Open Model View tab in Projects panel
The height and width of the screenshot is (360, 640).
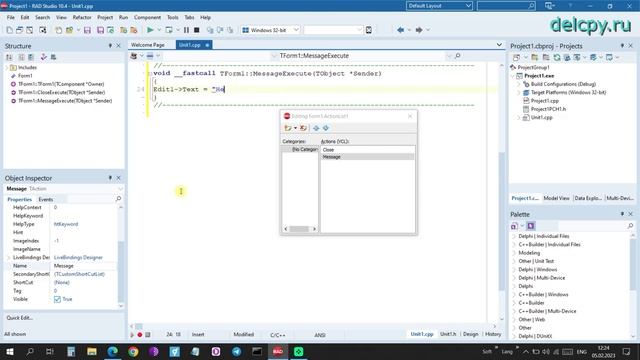pyautogui.click(x=556, y=198)
